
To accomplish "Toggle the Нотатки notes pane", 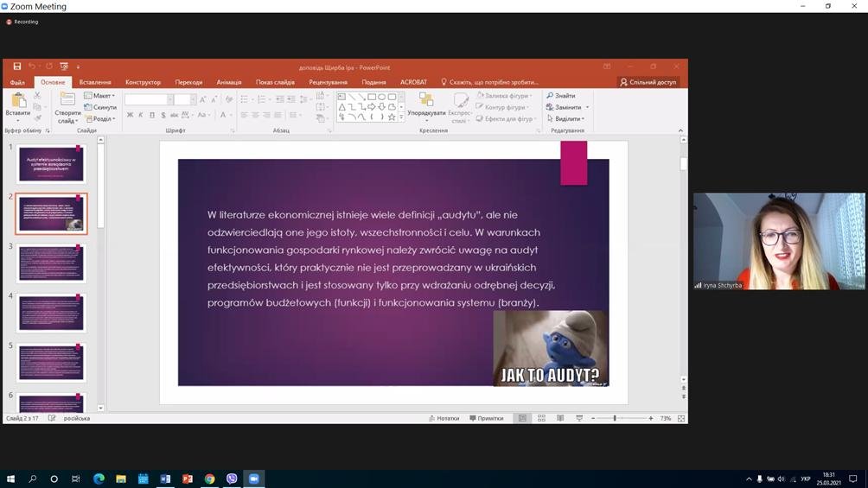I will click(x=444, y=418).
